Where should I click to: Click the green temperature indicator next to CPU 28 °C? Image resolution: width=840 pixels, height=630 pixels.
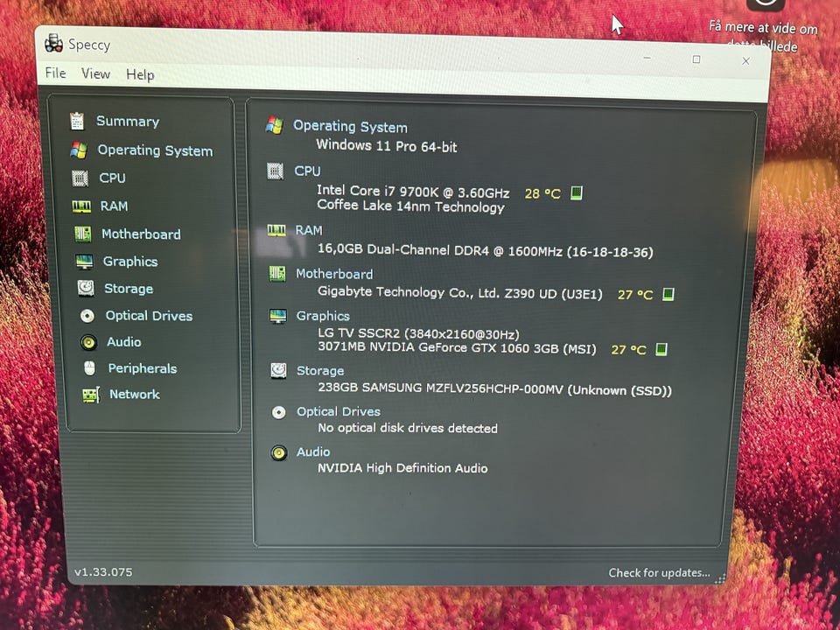point(577,192)
